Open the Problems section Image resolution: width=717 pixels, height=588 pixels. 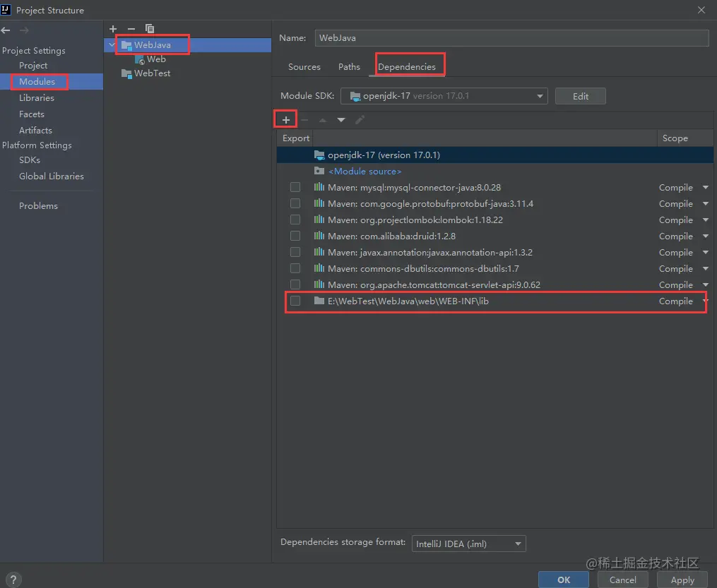click(x=38, y=206)
